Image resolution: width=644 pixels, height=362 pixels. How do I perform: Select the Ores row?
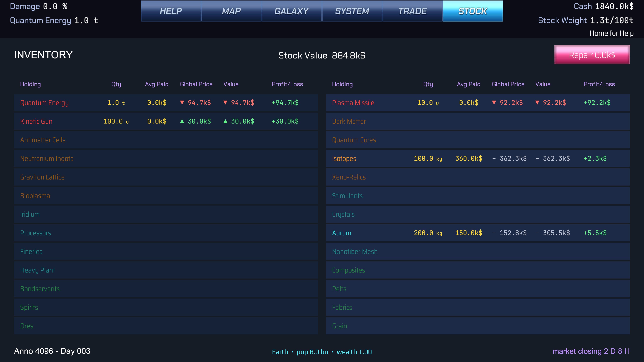pyautogui.click(x=166, y=326)
